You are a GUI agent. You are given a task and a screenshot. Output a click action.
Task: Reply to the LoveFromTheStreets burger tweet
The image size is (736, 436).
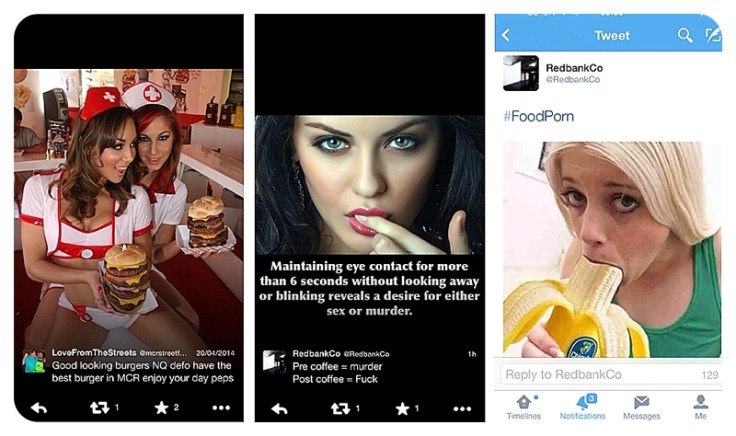tap(39, 408)
